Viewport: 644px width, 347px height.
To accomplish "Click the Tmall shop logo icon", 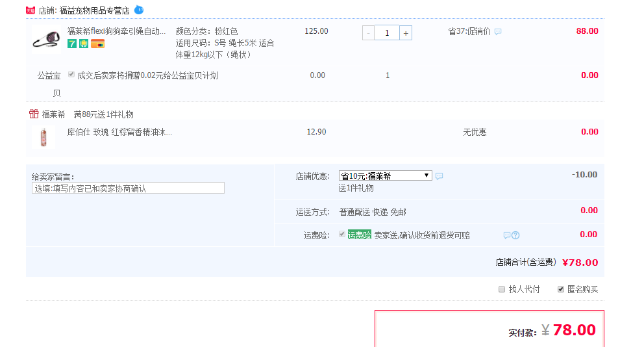I will [31, 10].
